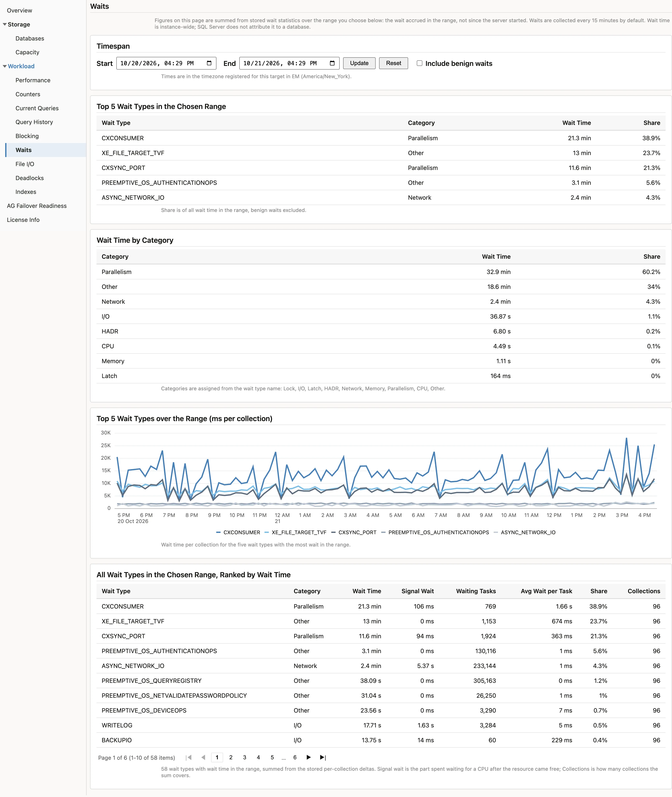Go to previous page arrow in pagination
This screenshot has height=797, width=672.
point(203,757)
